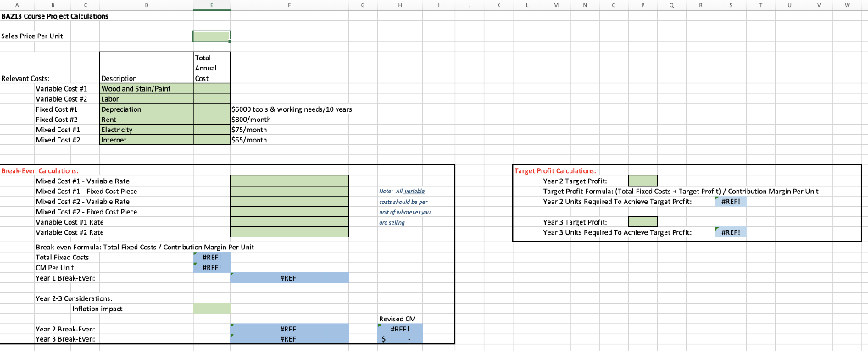
Task: Click the #REF! cell for CM Per Unit
Action: (x=211, y=267)
